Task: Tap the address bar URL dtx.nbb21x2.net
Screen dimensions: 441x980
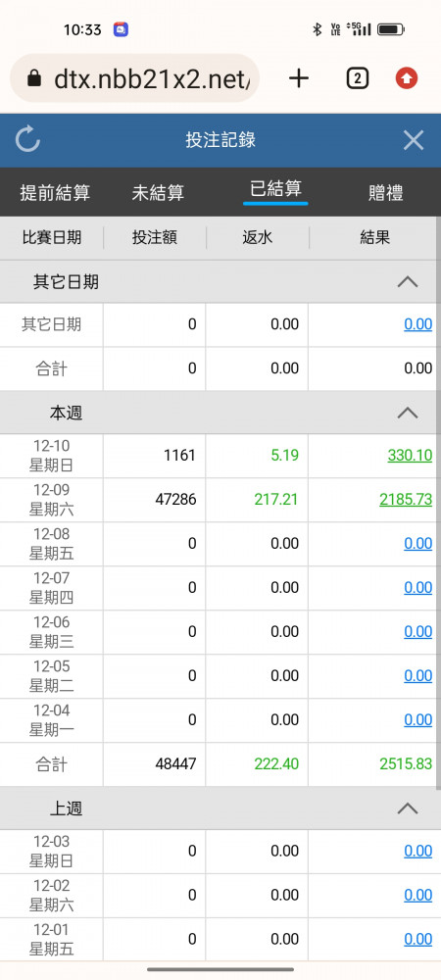Action: [152, 78]
